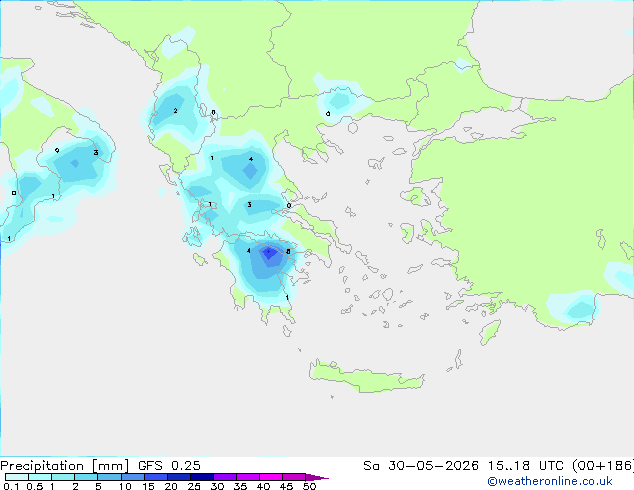
Task: Pick the 20–25 mm dark blue swatch
Action: pos(178,477)
